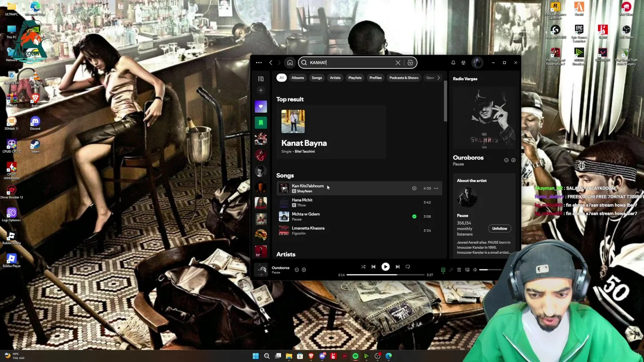This screenshot has width=644, height=362.
Task: Open Discord desktop shortcut
Action: click(x=35, y=123)
